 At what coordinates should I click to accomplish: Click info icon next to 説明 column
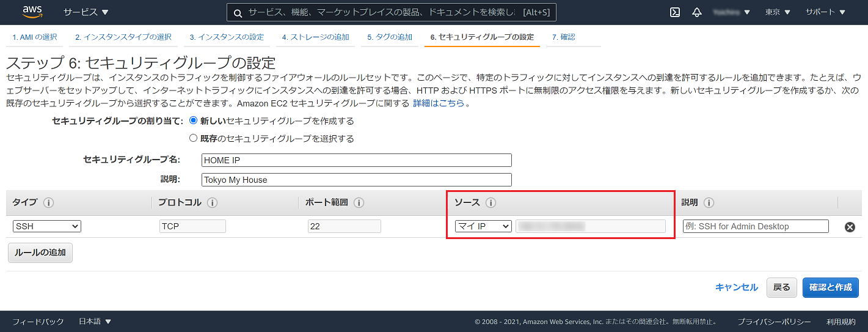tap(709, 202)
